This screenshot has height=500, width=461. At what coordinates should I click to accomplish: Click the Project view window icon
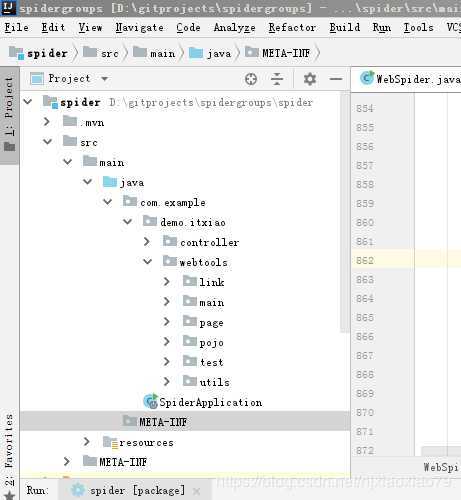coord(37,79)
